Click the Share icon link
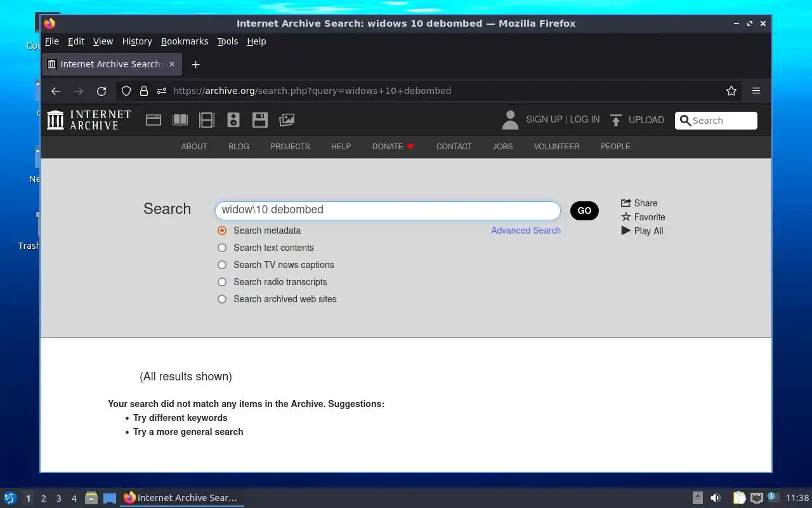 [639, 203]
